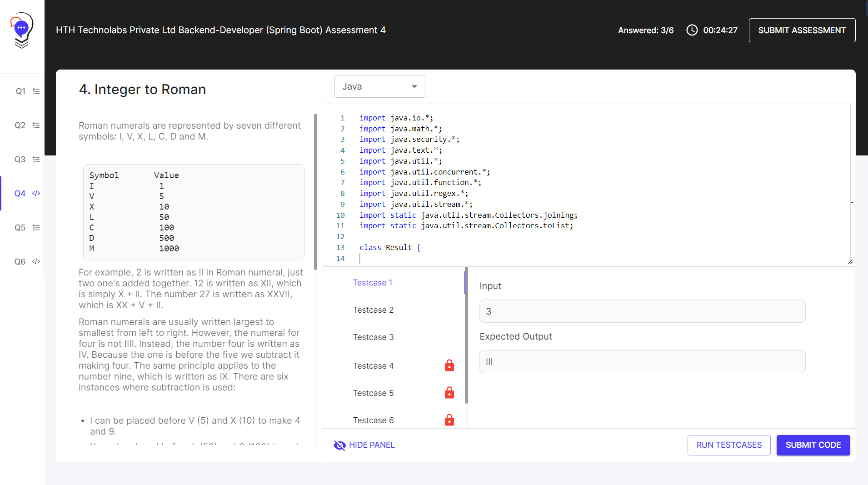Open the Java language dropdown
This screenshot has height=485, width=868.
pos(379,86)
